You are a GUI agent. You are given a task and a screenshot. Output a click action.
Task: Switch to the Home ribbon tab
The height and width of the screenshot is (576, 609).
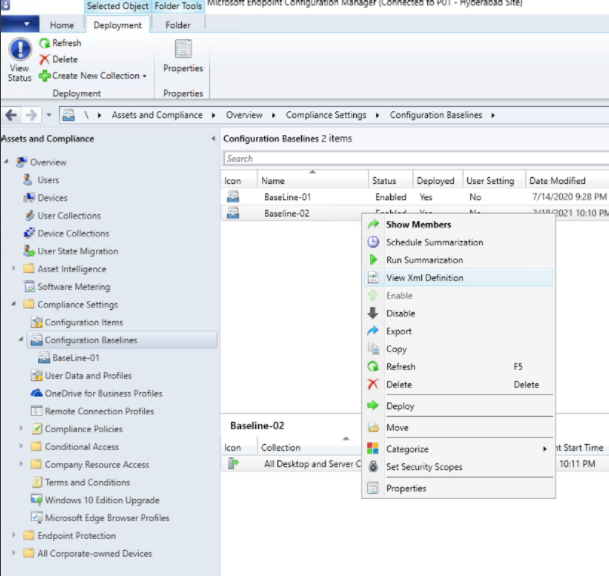[62, 25]
